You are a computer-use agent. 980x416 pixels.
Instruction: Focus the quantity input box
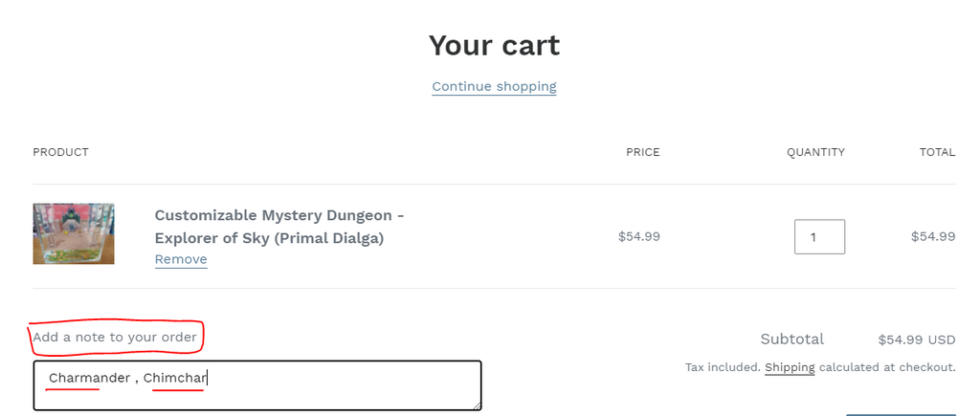[818, 237]
